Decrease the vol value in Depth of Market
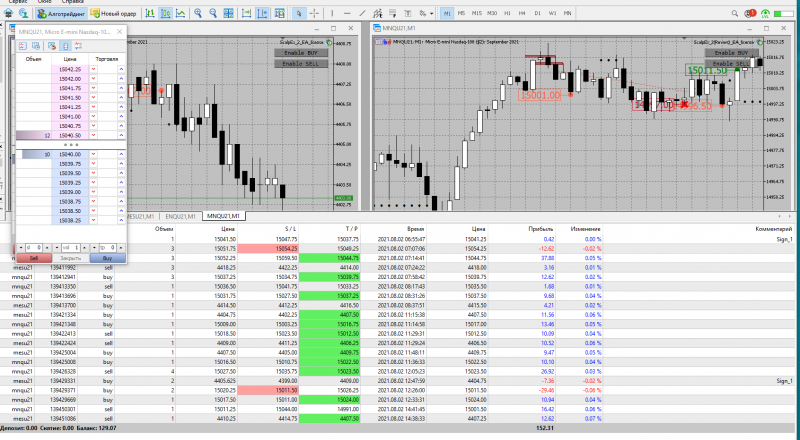800x440 pixels. pyautogui.click(x=57, y=248)
